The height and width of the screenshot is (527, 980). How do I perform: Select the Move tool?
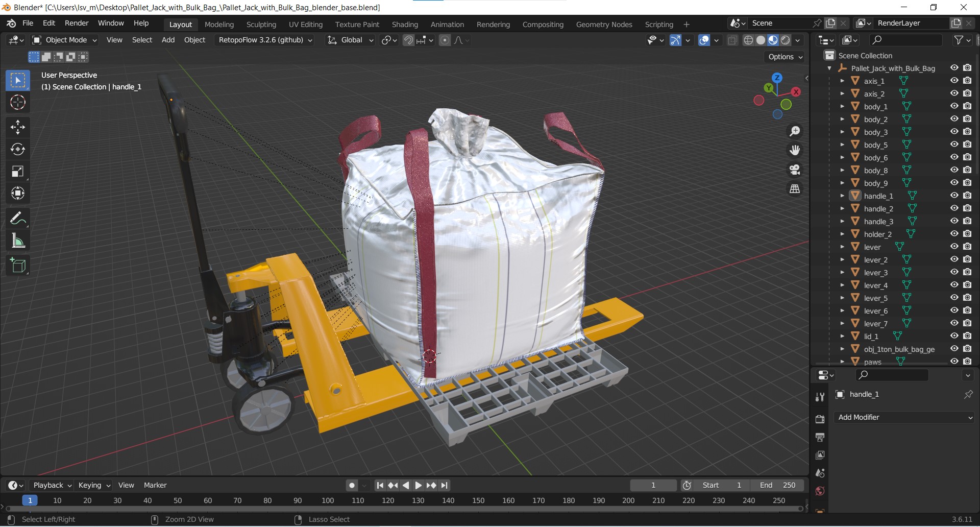click(x=18, y=127)
